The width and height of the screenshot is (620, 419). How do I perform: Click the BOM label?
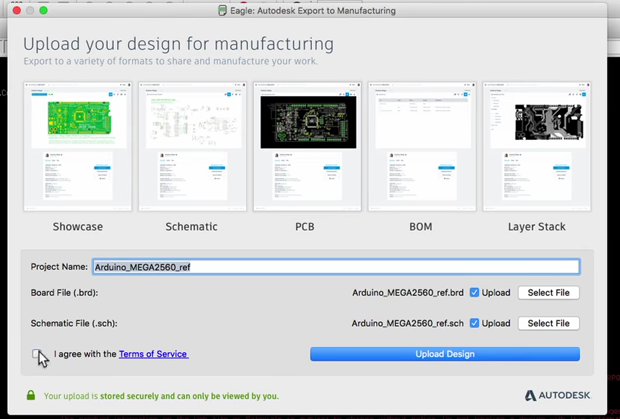tap(421, 226)
